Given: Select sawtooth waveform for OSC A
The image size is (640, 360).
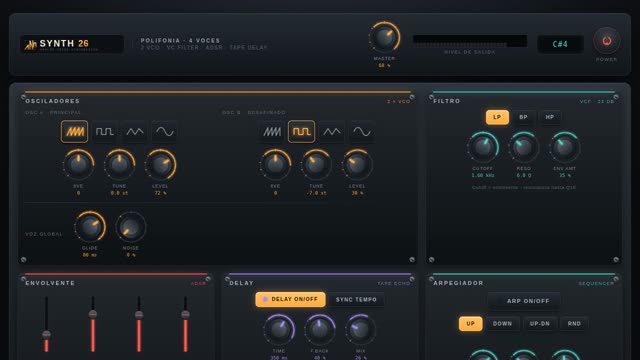Looking at the screenshot, I should (x=74, y=131).
